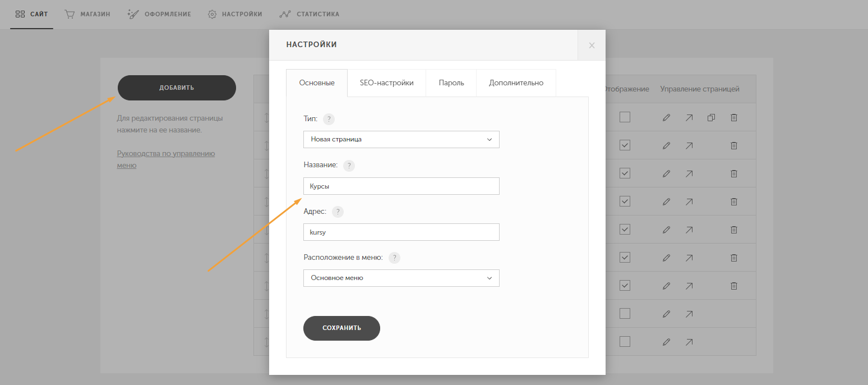Delete the first page using trash icon
Viewport: 868px width, 385px height.
[733, 118]
